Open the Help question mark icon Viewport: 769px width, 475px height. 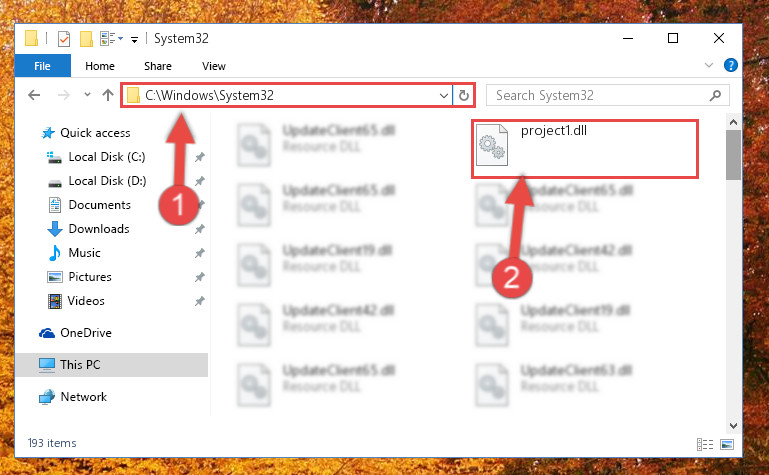(731, 65)
